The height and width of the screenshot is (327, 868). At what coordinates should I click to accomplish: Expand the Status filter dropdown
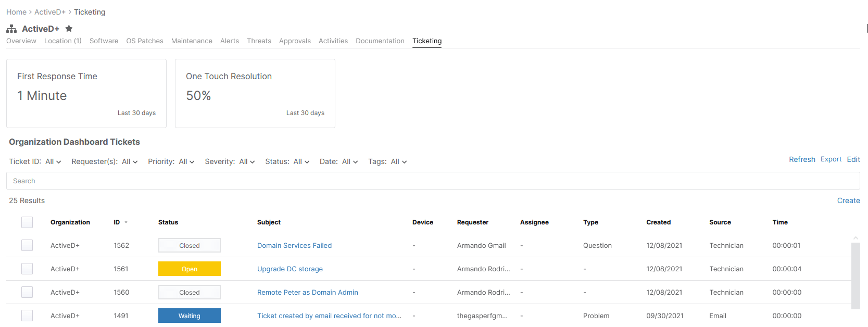(301, 162)
